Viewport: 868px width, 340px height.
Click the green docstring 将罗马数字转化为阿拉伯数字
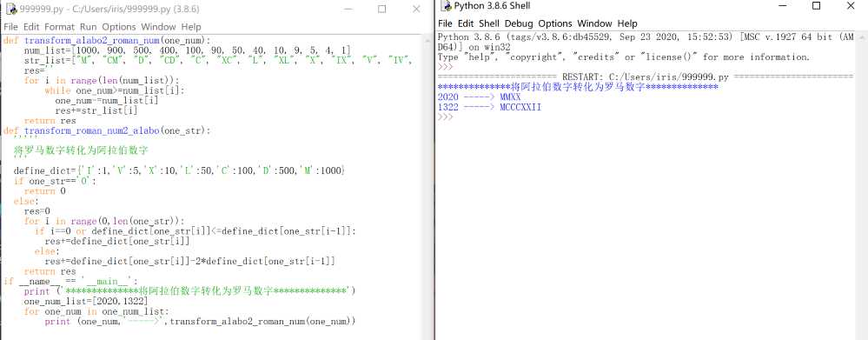point(81,150)
